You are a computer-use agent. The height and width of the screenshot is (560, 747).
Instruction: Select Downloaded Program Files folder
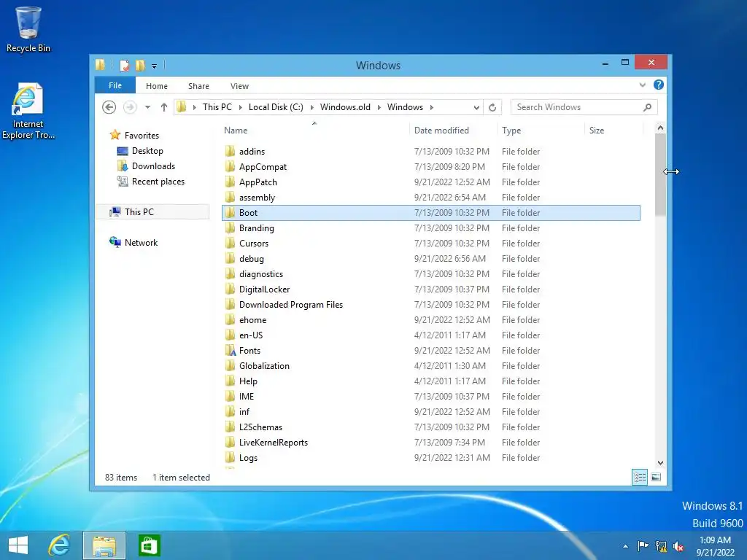pos(291,305)
